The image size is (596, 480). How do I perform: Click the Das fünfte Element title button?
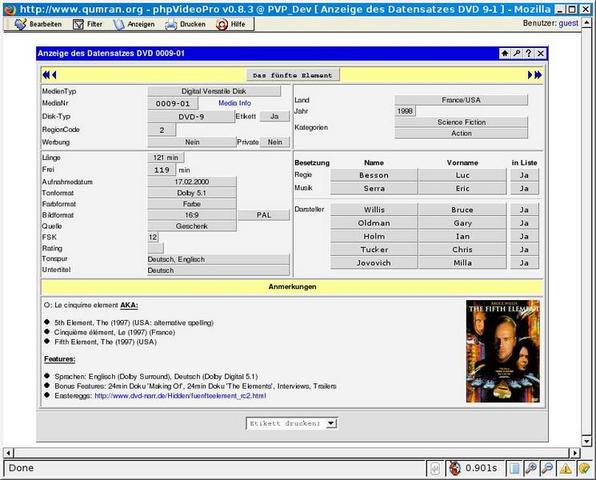[x=293, y=75]
